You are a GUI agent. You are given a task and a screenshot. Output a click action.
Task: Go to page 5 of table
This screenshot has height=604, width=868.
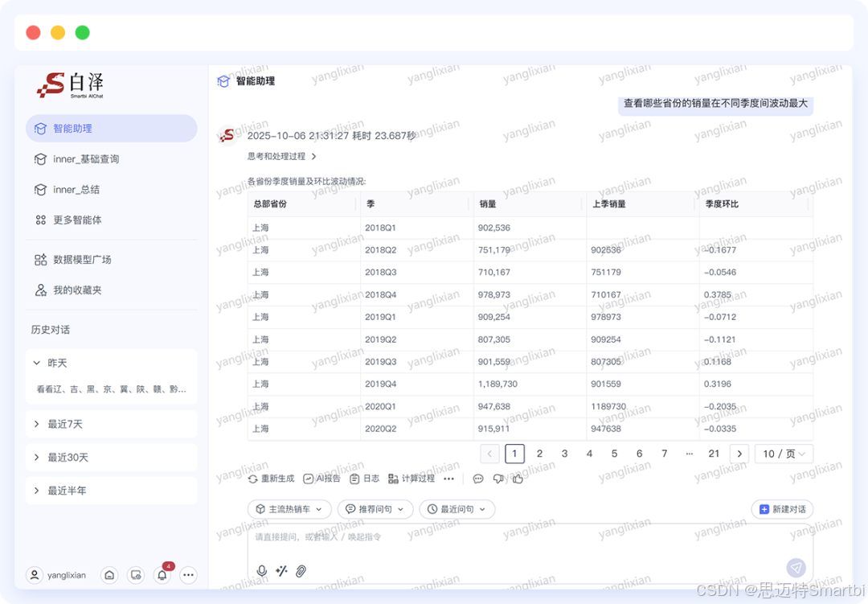pyautogui.click(x=615, y=454)
